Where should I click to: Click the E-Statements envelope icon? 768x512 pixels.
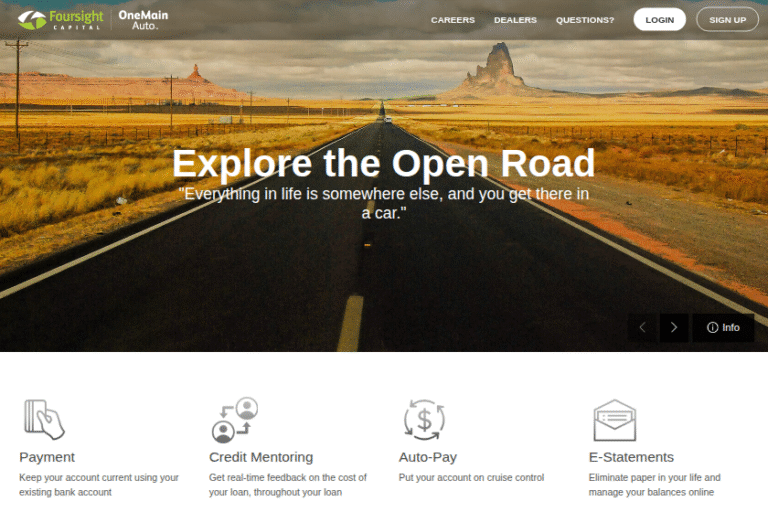click(x=615, y=420)
